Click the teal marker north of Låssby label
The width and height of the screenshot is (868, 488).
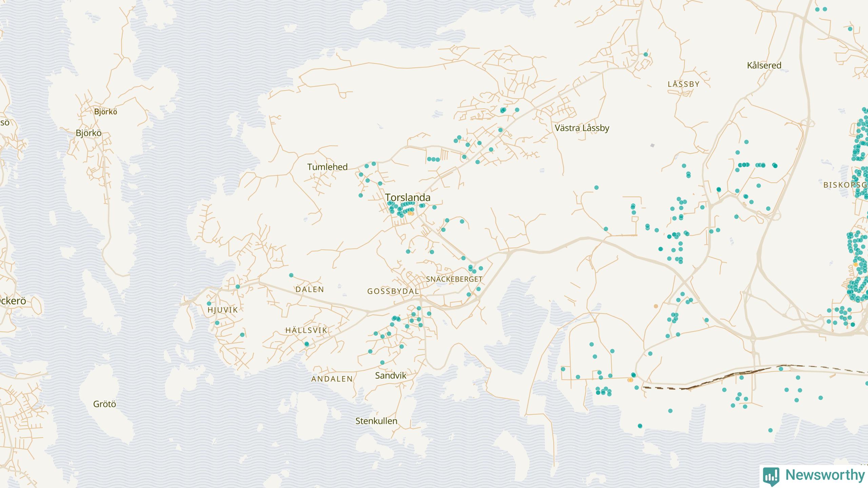pos(646,55)
